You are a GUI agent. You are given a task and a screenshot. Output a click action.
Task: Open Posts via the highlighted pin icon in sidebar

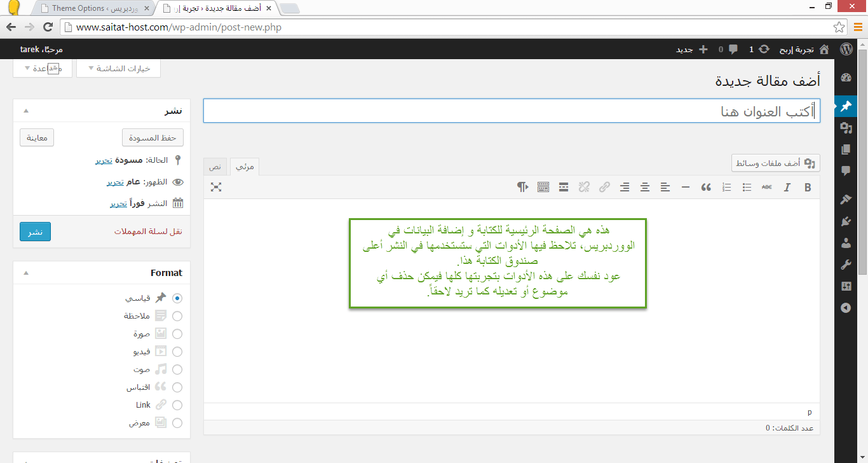point(846,107)
